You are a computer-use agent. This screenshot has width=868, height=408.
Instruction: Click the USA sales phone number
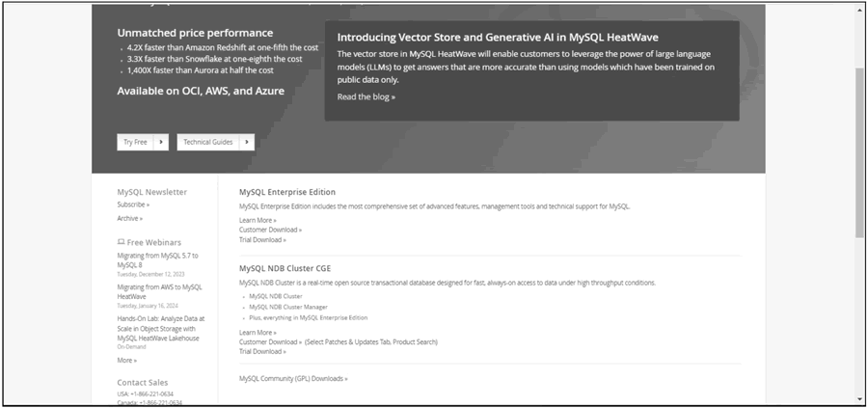(145, 394)
